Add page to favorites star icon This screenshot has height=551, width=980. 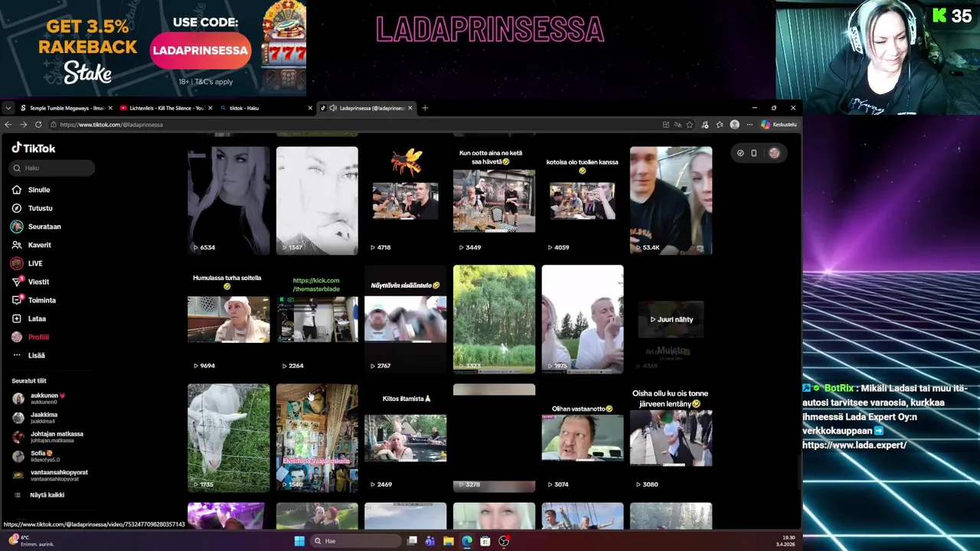click(x=690, y=125)
